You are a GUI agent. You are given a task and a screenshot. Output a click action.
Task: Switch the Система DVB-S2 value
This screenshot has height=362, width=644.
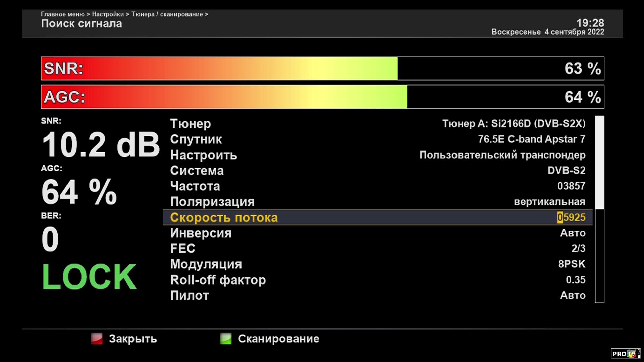point(566,170)
